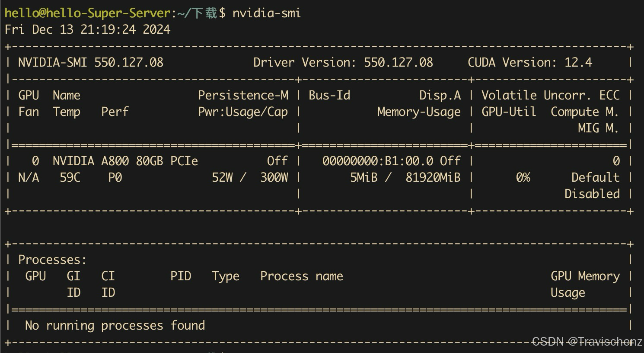644x353 pixels.
Task: Click the GPU utilization value 0%
Action: pyautogui.click(x=523, y=177)
